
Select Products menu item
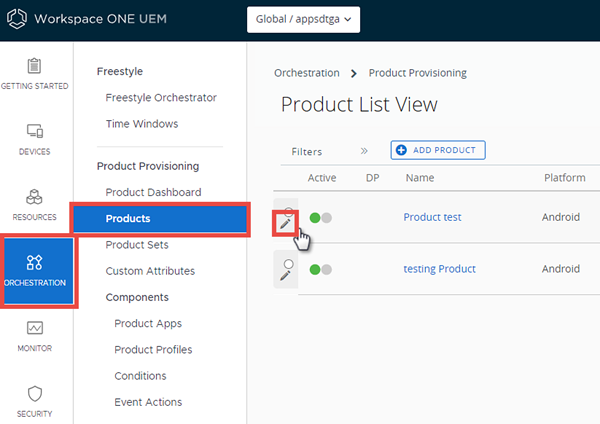[x=160, y=219]
